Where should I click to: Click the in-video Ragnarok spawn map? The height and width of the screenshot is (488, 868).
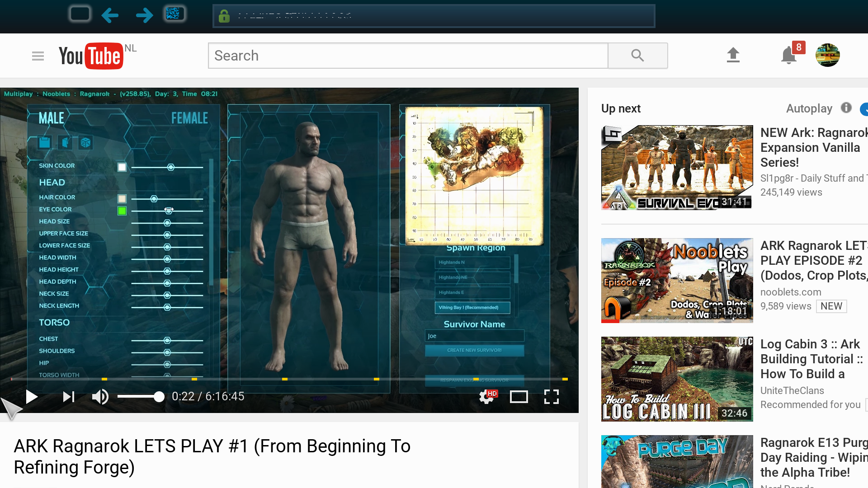tap(474, 176)
